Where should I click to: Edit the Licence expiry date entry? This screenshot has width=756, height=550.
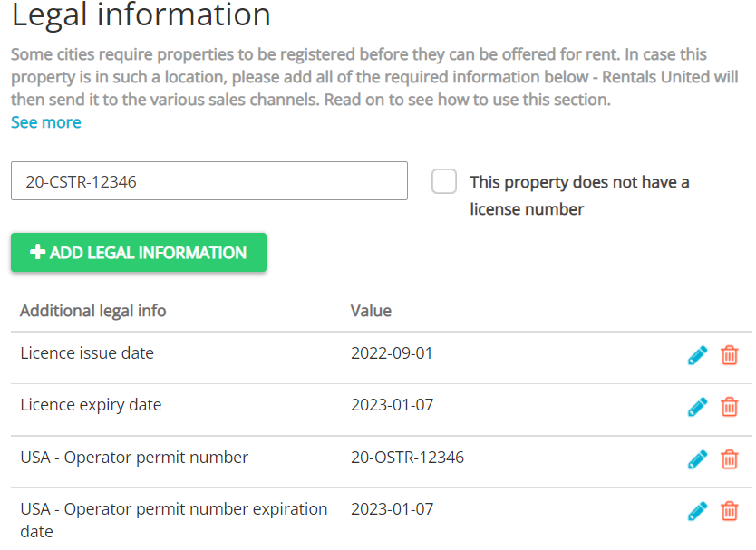pos(697,407)
